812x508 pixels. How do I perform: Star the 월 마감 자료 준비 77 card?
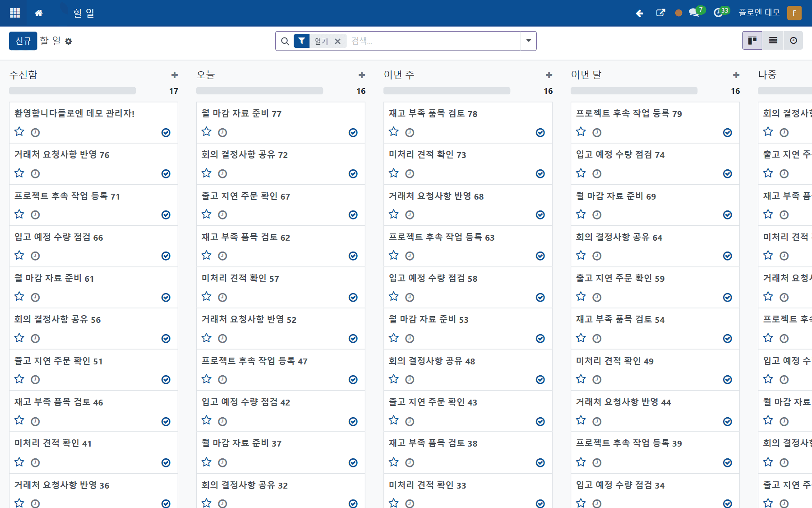[207, 132]
